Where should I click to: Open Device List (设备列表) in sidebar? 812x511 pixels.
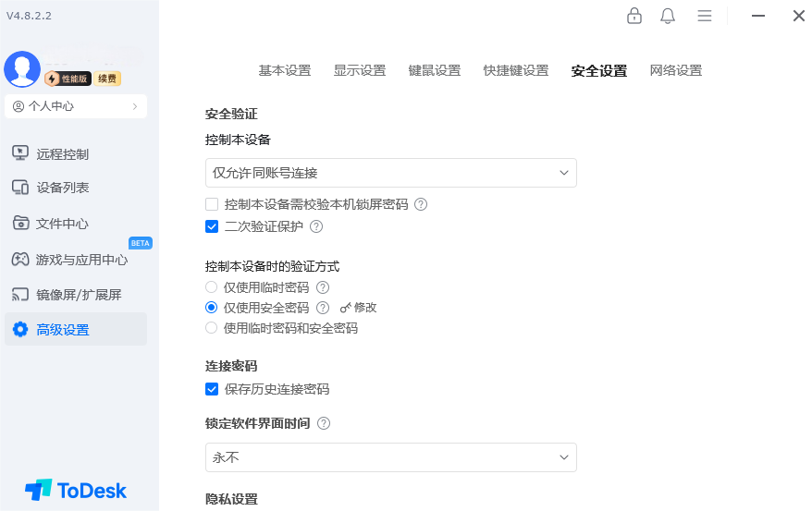63,188
